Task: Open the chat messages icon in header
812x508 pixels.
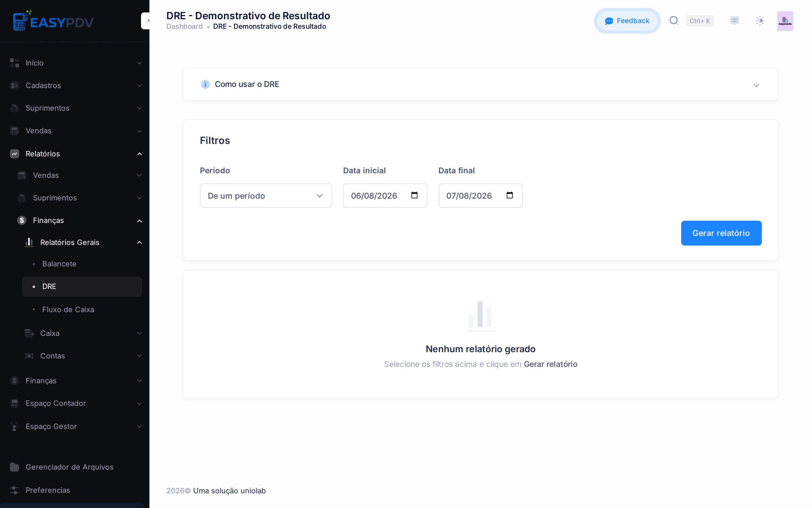Action: [x=734, y=21]
